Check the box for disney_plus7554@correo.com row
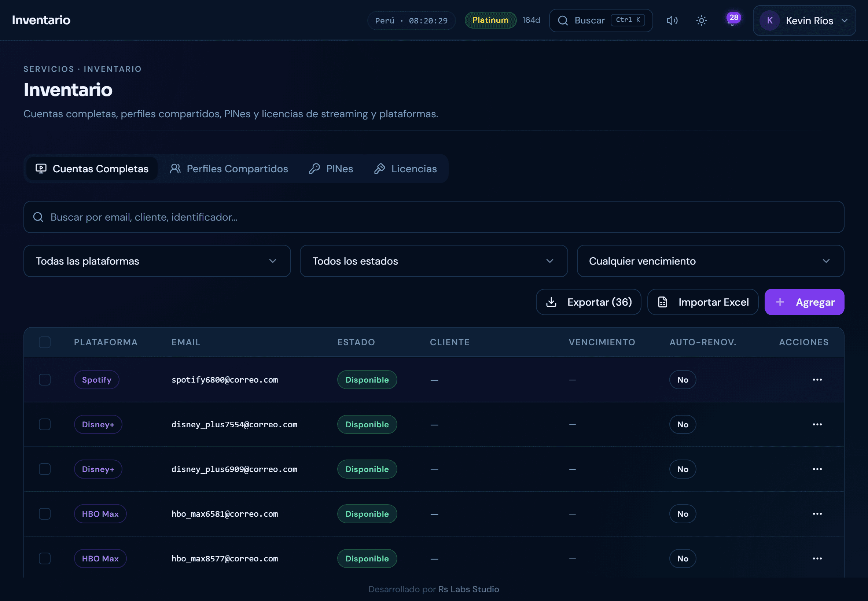 [x=45, y=424]
